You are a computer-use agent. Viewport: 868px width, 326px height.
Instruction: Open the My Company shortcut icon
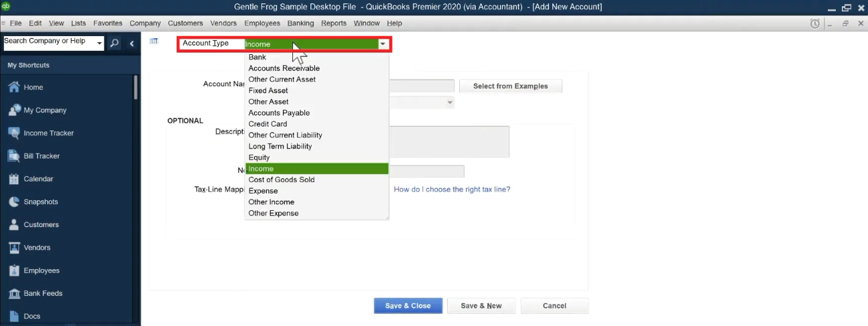[x=13, y=110]
